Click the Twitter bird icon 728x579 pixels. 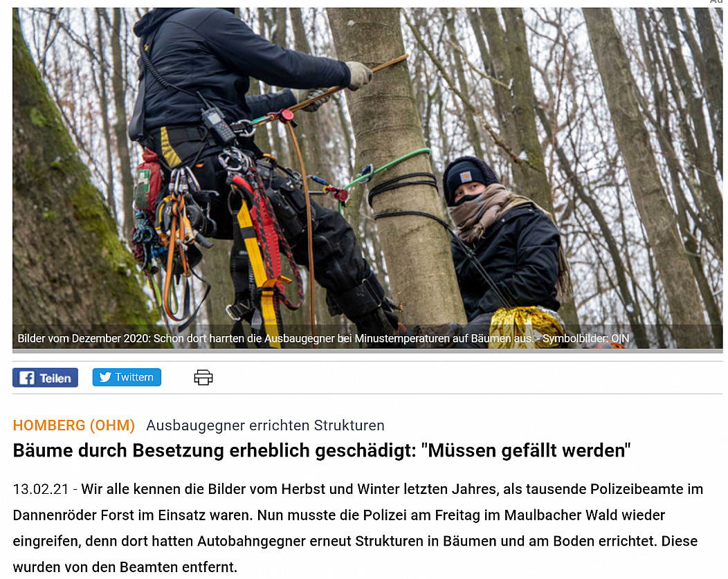click(x=105, y=377)
